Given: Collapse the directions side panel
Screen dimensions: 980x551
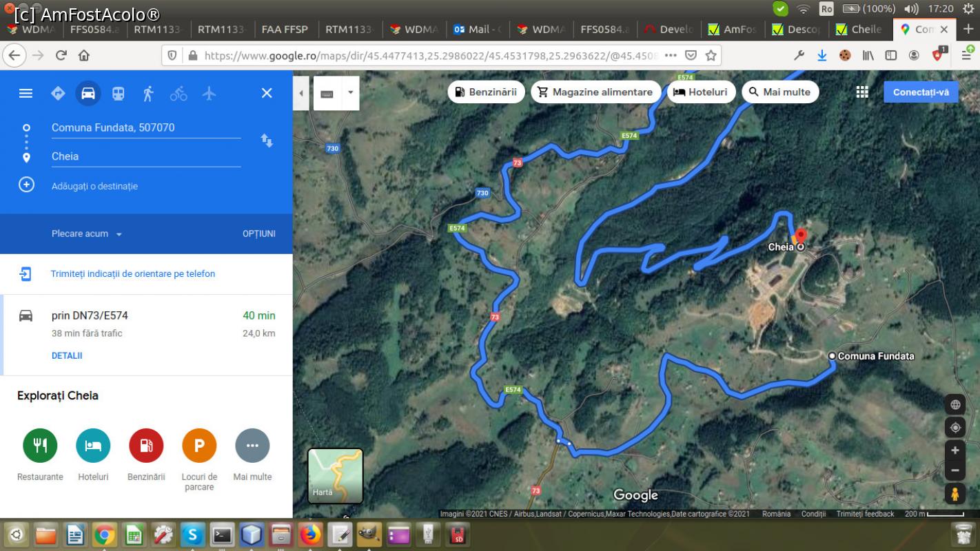Looking at the screenshot, I should [300, 93].
